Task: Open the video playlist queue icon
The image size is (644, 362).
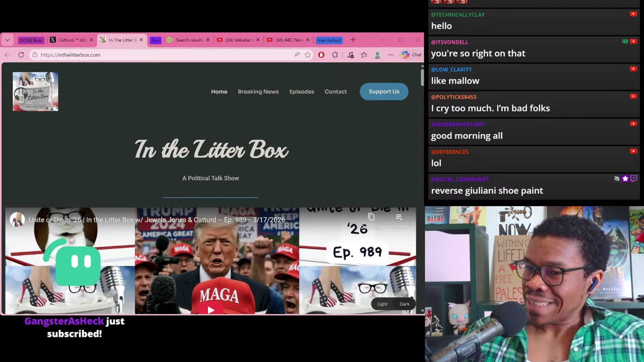Action: point(398,217)
